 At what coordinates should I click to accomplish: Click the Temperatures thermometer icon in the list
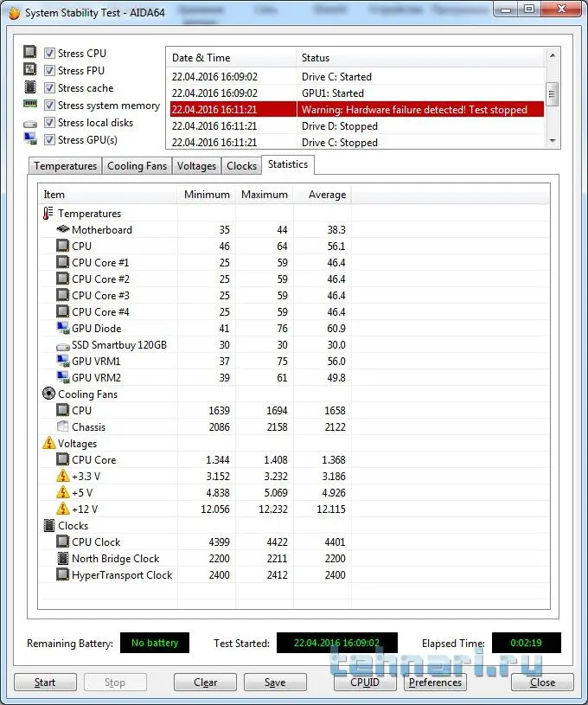click(48, 213)
